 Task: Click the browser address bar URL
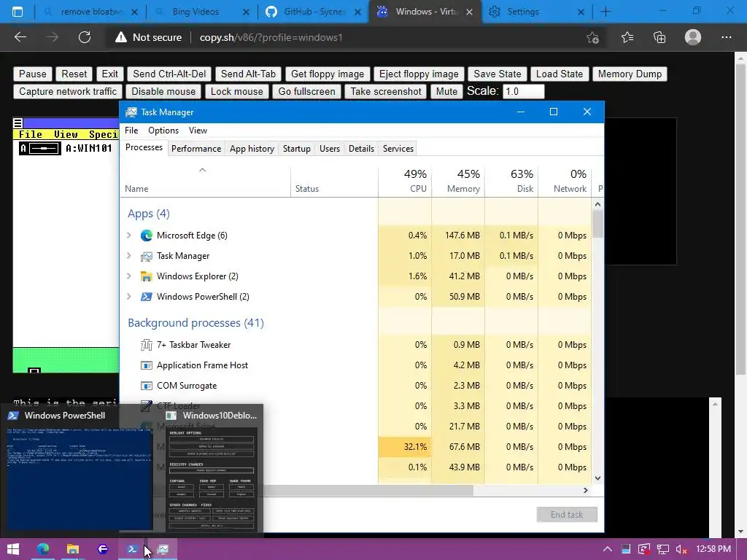271,37
